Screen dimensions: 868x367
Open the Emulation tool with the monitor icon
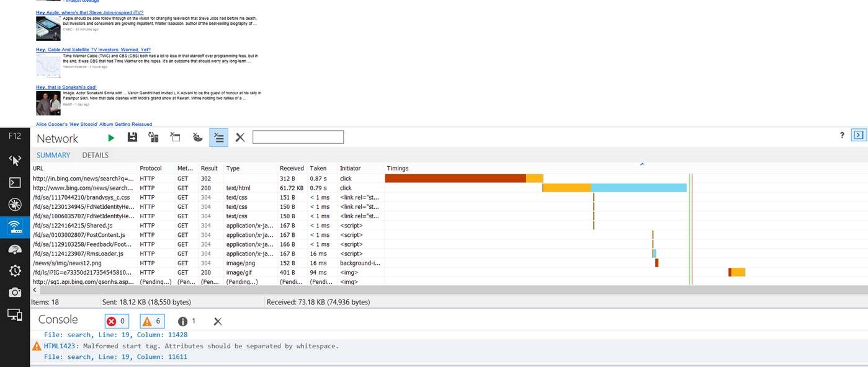pos(15,315)
